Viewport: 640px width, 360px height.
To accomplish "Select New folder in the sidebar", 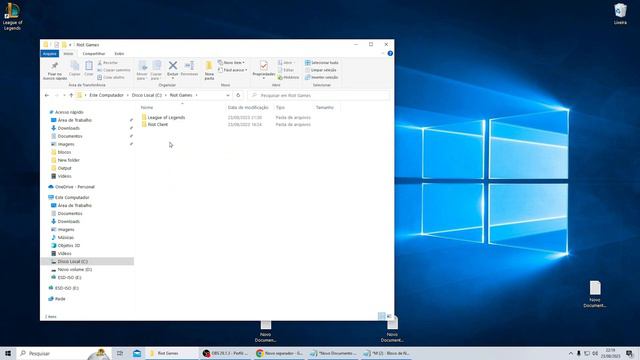I will (x=68, y=160).
